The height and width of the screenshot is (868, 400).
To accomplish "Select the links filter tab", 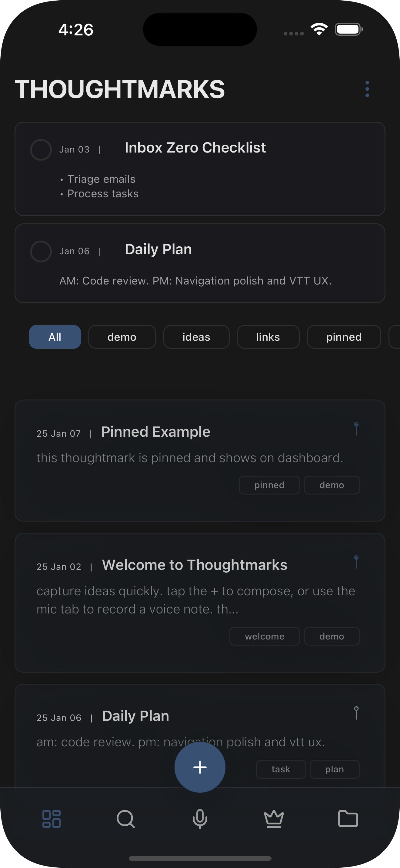I will [x=268, y=337].
